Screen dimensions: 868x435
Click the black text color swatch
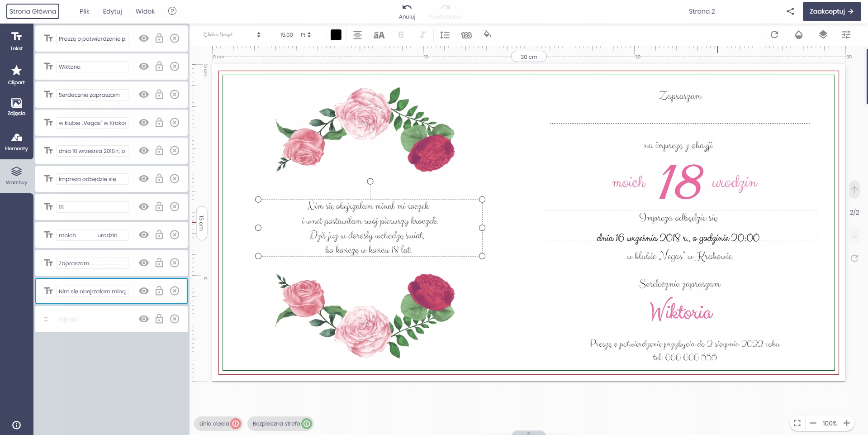point(336,35)
